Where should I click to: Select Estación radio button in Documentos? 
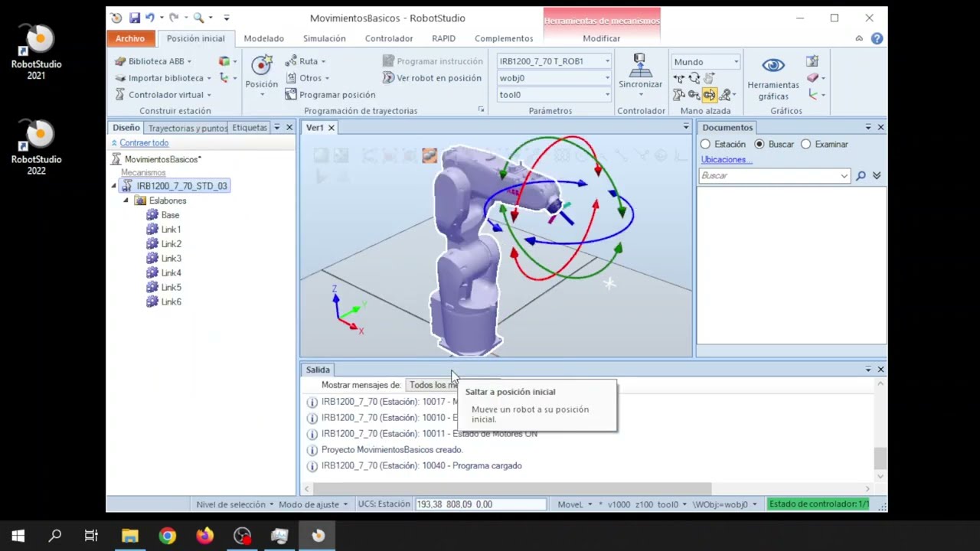[x=705, y=144]
